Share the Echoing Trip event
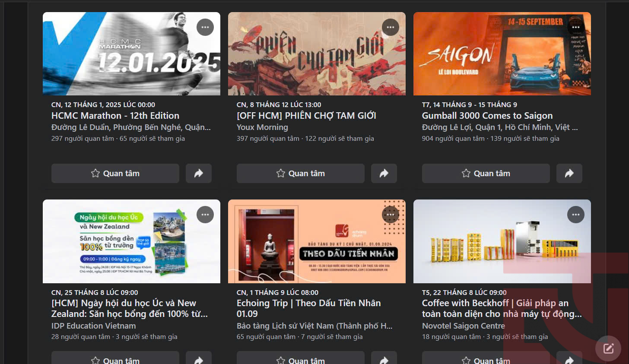Viewport: 629px width, 364px height. coord(384,358)
